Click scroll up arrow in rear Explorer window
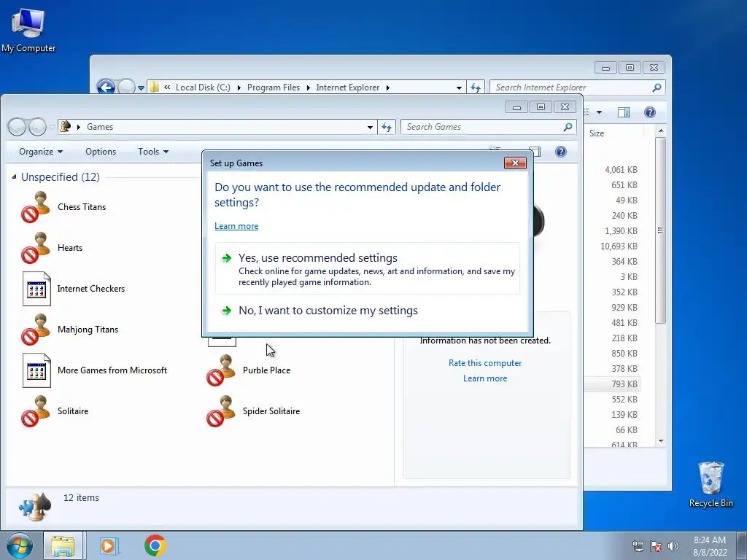This screenshot has height=560, width=747. (661, 131)
